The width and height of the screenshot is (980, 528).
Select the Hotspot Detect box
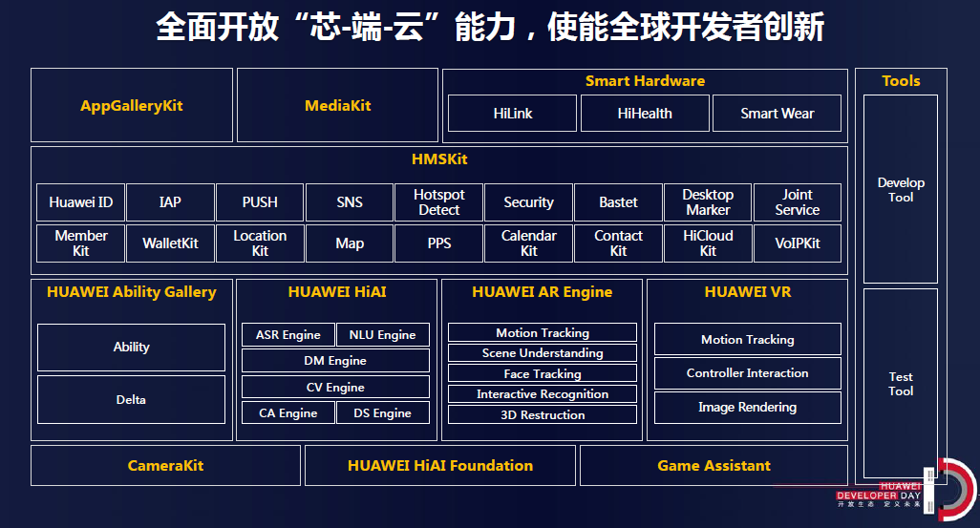pyautogui.click(x=438, y=201)
